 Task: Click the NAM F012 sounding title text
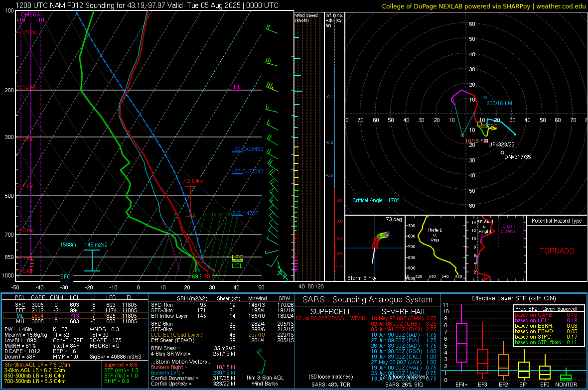pos(147,5)
